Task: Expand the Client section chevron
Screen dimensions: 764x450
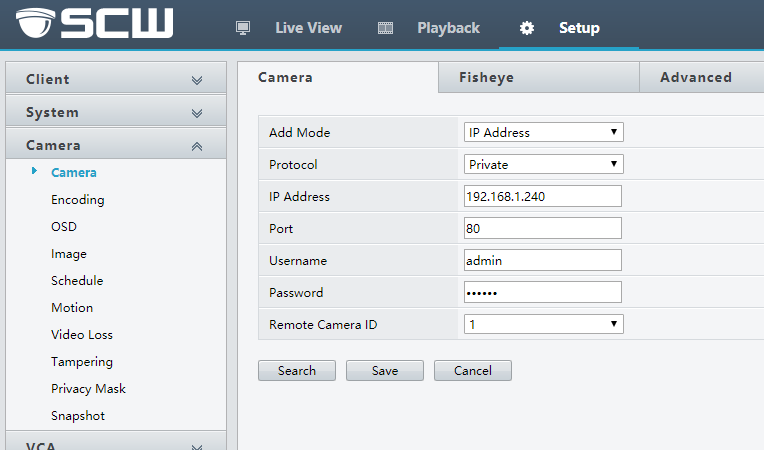Action: click(x=197, y=80)
